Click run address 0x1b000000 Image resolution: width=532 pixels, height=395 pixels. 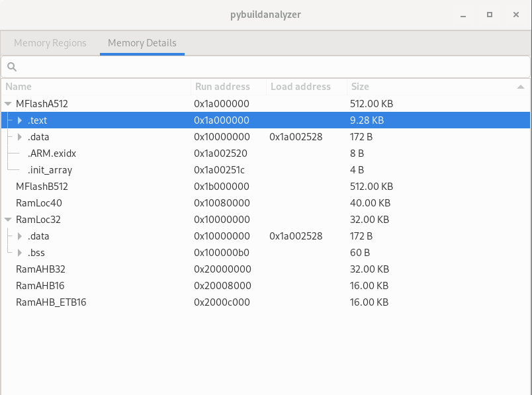222,187
